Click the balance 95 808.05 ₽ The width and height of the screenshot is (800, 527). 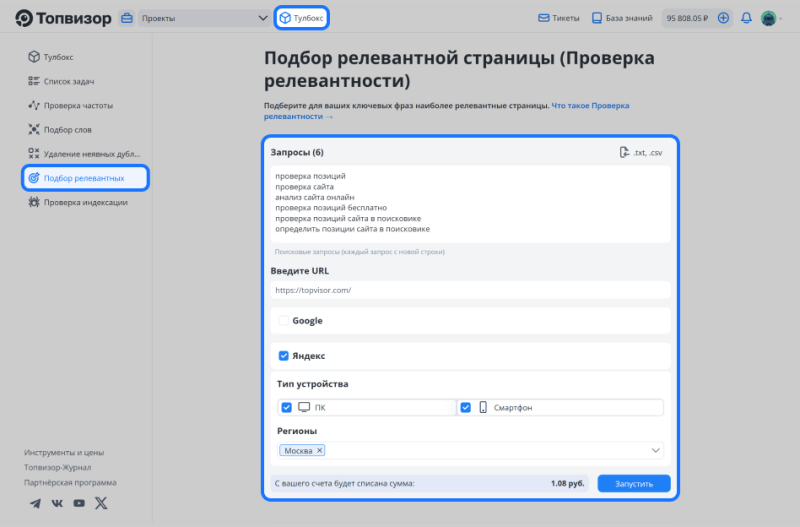point(687,18)
